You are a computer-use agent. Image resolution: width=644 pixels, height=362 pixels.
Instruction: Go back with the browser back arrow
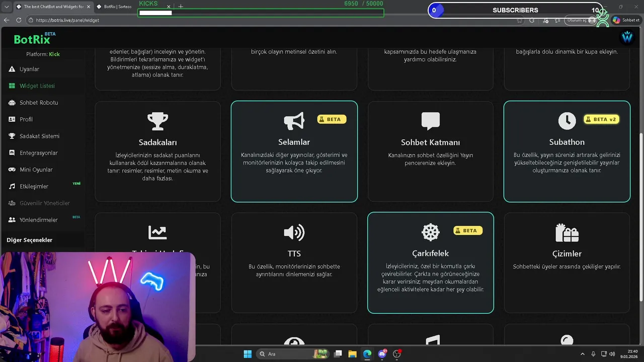pyautogui.click(x=7, y=20)
